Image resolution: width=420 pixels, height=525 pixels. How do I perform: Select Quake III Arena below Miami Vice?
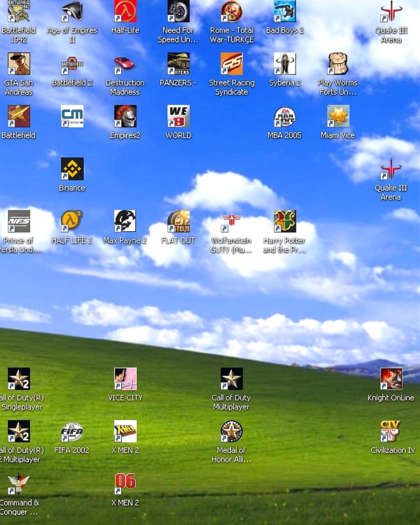coord(391,169)
